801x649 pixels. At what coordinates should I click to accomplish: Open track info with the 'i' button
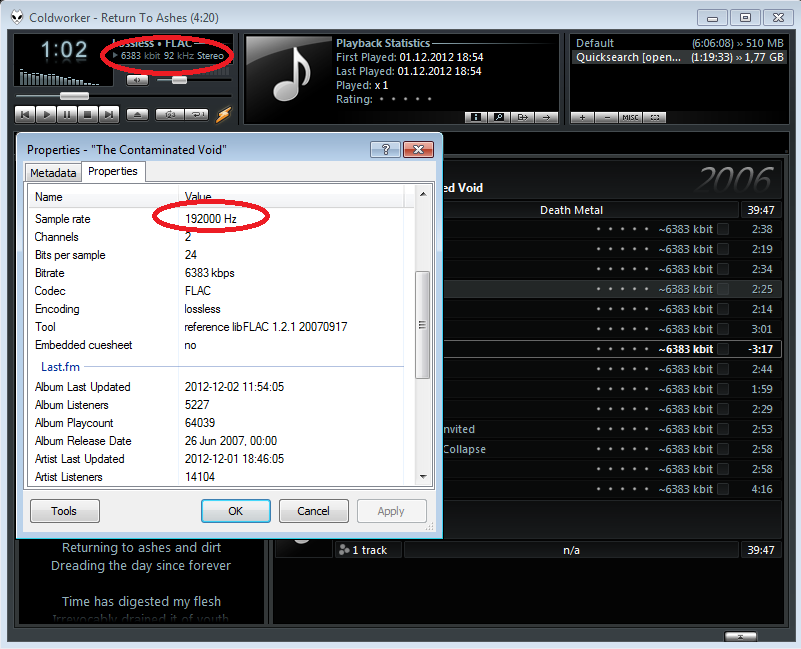click(476, 118)
